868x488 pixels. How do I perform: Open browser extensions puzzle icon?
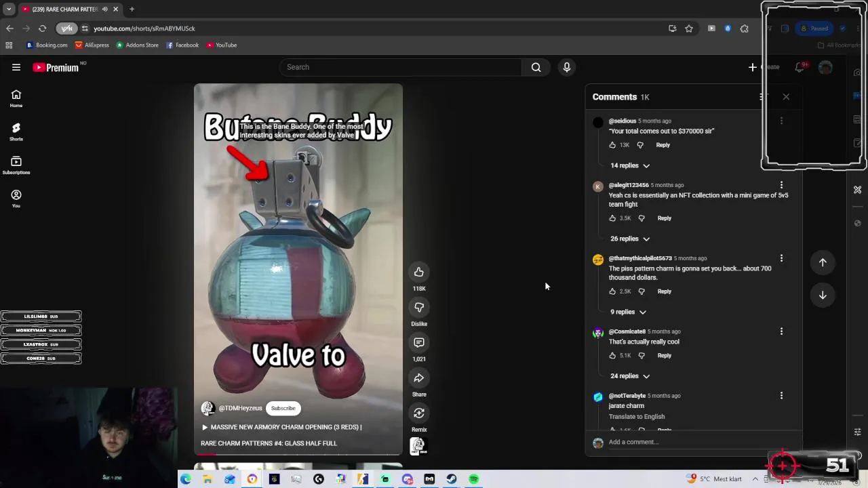(x=745, y=28)
